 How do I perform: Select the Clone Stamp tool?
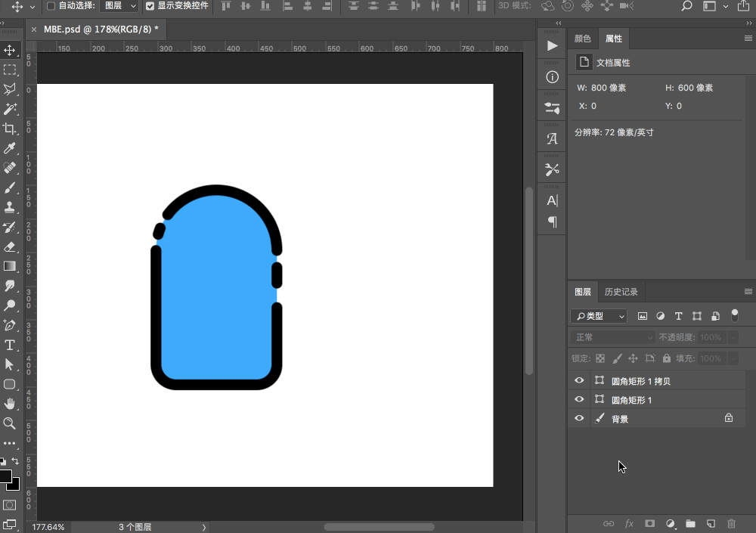pos(10,207)
